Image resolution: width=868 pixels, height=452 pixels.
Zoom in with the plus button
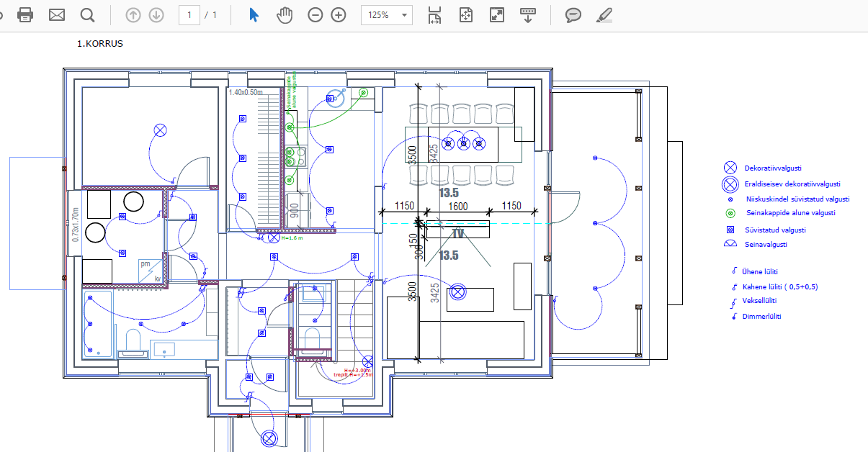click(339, 15)
